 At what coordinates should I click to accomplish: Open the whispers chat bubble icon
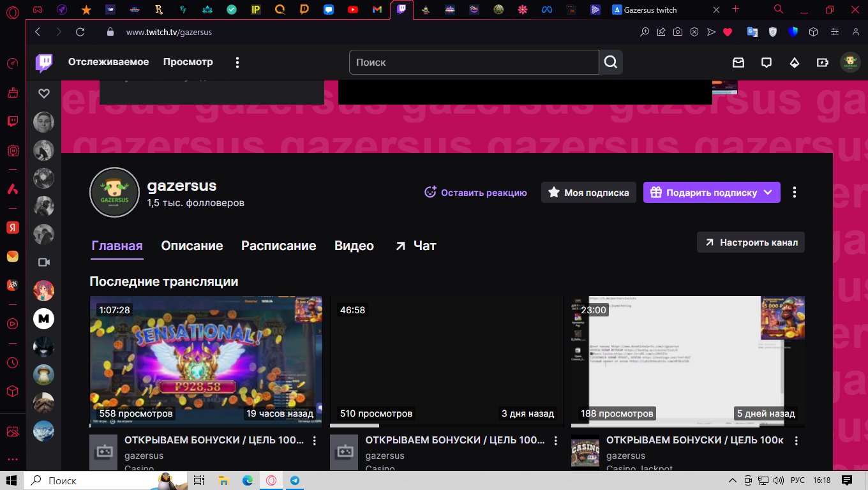(767, 63)
